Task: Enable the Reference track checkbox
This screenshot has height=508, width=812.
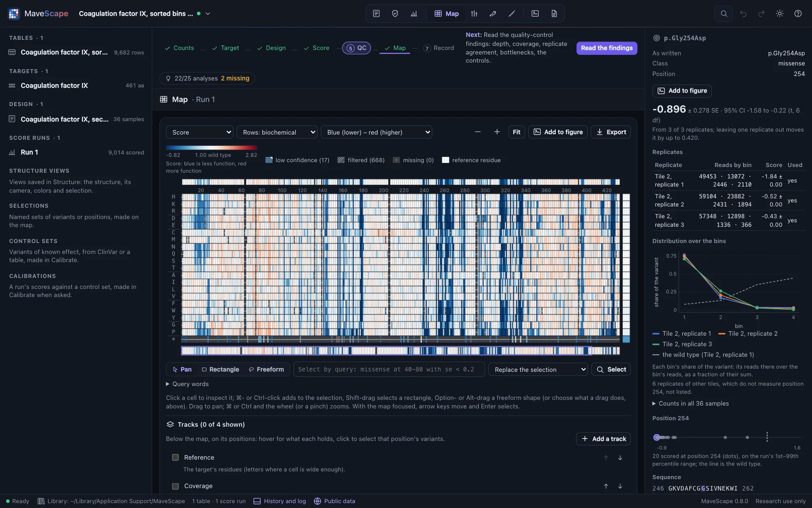Action: [x=175, y=458]
